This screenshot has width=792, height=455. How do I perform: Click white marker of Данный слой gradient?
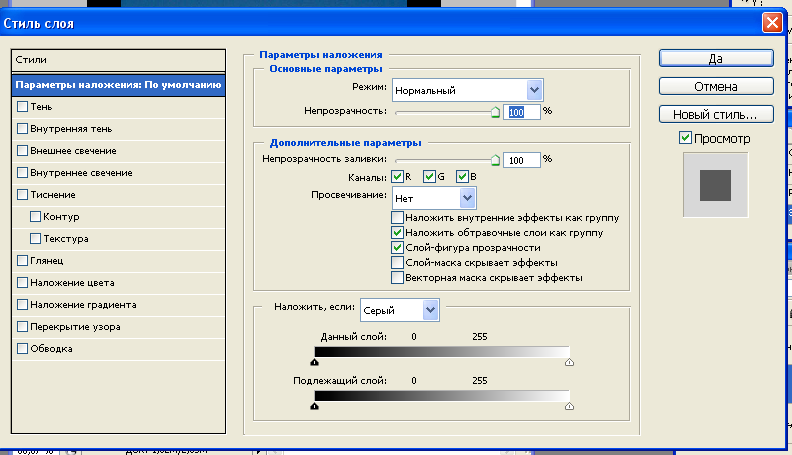pos(569,362)
